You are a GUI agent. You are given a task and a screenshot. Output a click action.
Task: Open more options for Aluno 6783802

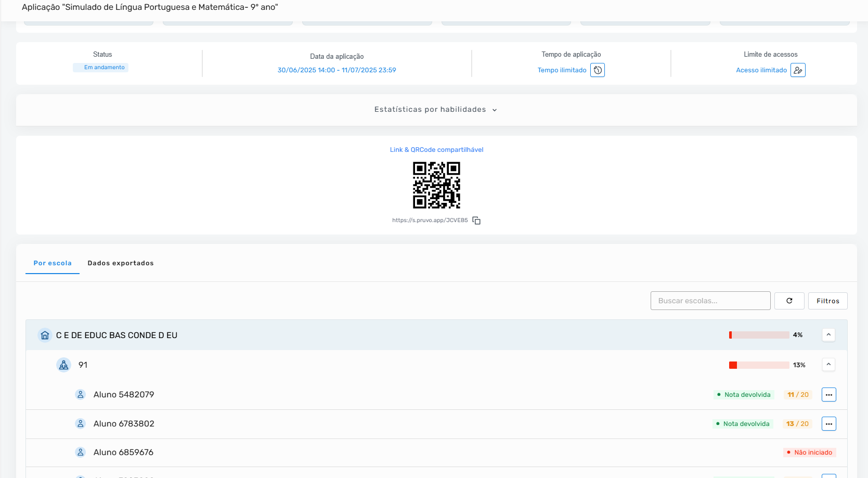coord(829,424)
